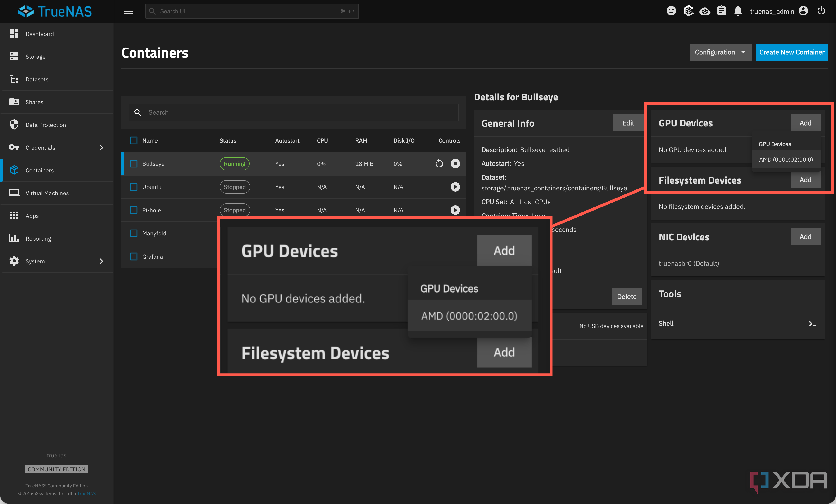Focus the containers Search field
Screen dimensions: 836x504
pyautogui.click(x=294, y=112)
